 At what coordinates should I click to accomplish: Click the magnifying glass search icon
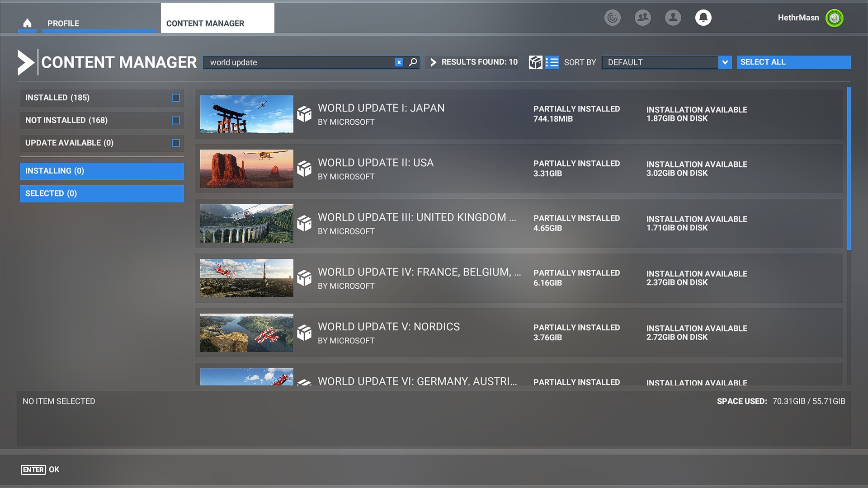coord(413,62)
